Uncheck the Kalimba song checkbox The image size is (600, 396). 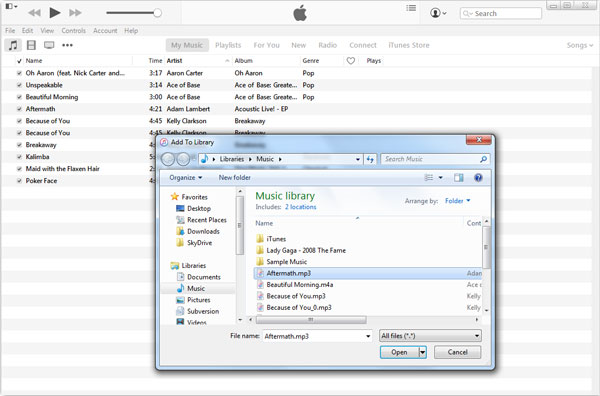19,157
